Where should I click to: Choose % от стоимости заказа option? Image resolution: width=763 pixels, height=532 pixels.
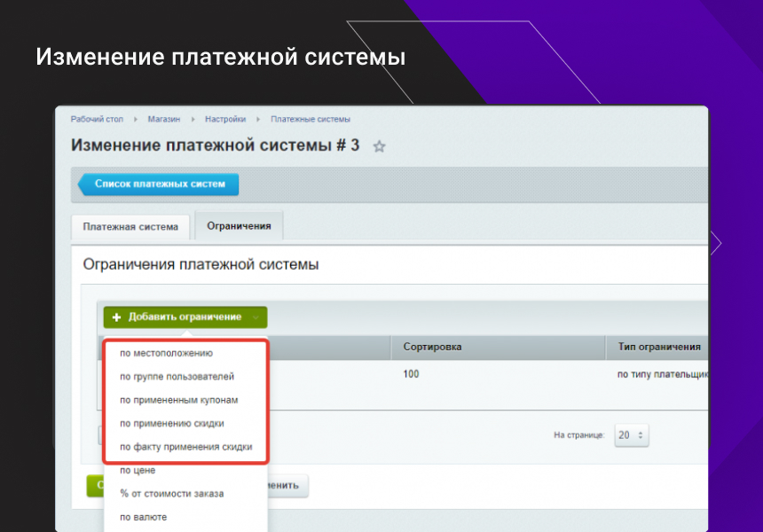click(x=171, y=494)
